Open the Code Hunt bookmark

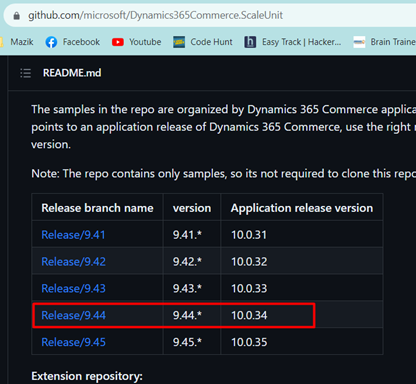[x=203, y=42]
